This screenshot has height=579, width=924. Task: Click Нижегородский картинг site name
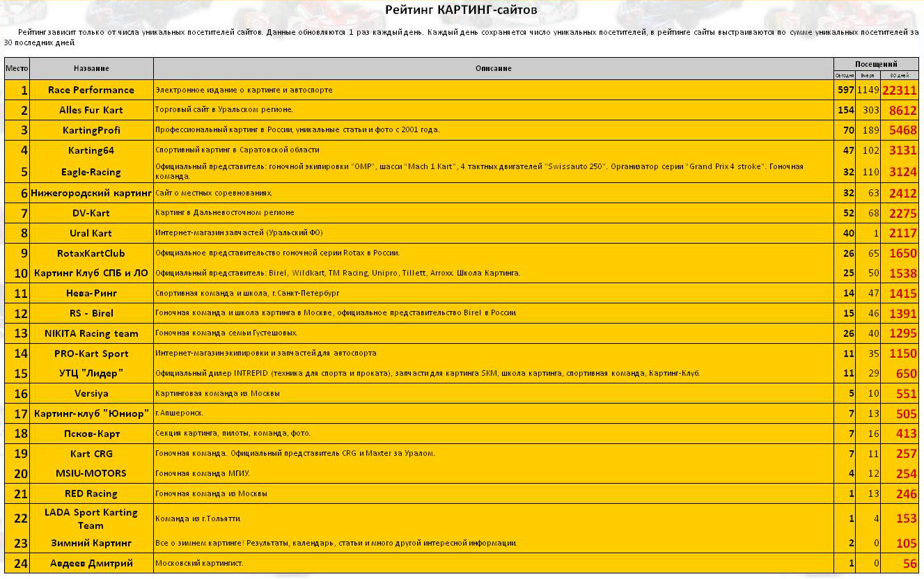point(91,193)
